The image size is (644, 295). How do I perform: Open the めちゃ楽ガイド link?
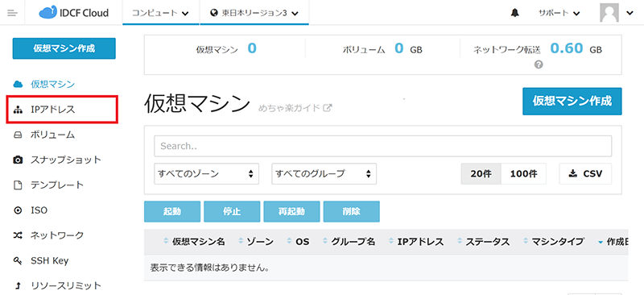(x=295, y=109)
